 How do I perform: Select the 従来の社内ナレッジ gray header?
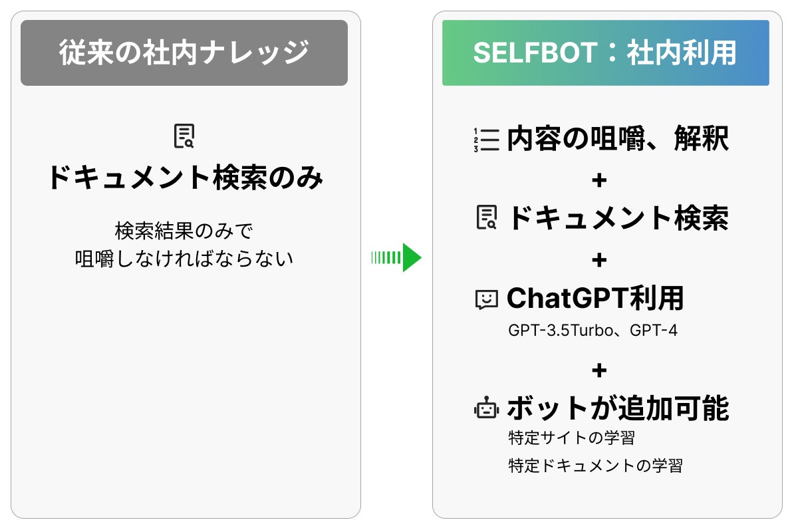184,53
